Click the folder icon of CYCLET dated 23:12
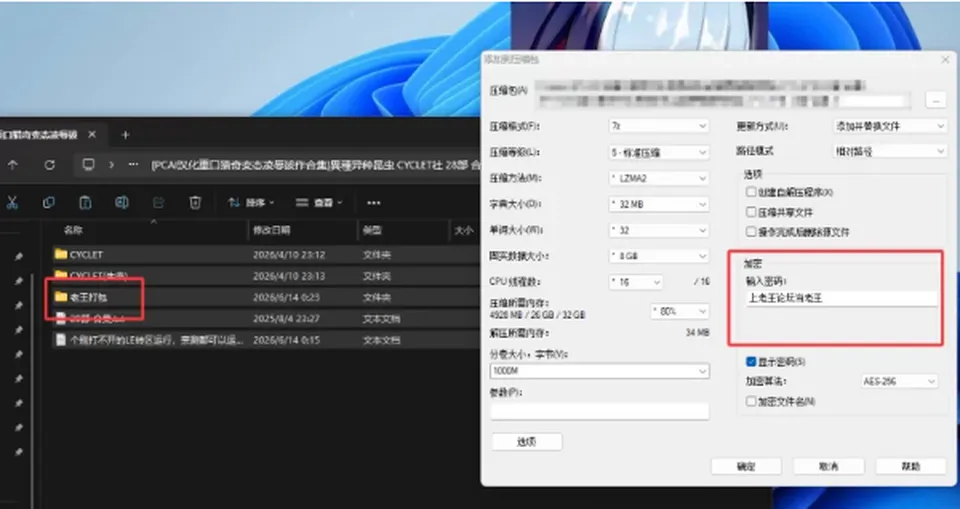The height and width of the screenshot is (509, 960). coord(61,254)
